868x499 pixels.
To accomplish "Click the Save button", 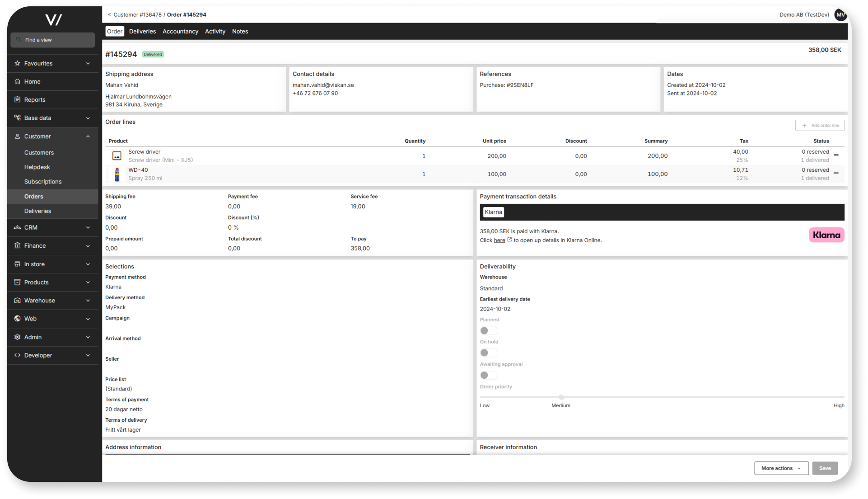I will [x=825, y=468].
